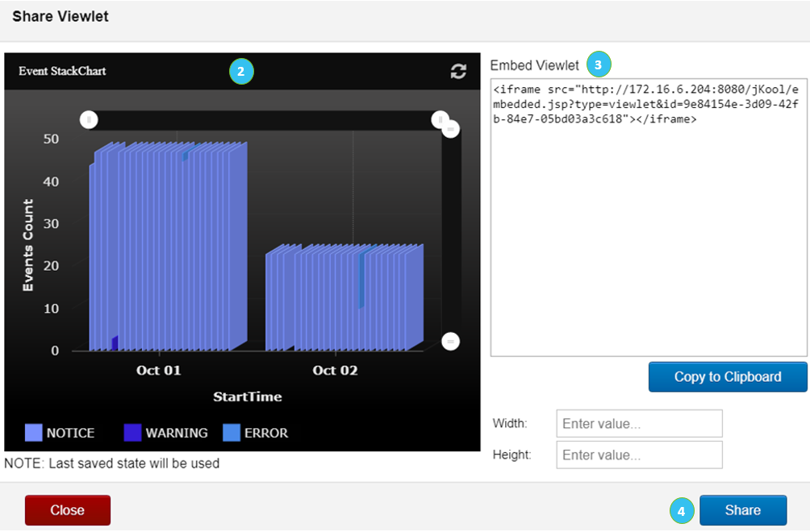Image resolution: width=810 pixels, height=532 pixels.
Task: Focus the Width input field
Action: pyautogui.click(x=639, y=424)
